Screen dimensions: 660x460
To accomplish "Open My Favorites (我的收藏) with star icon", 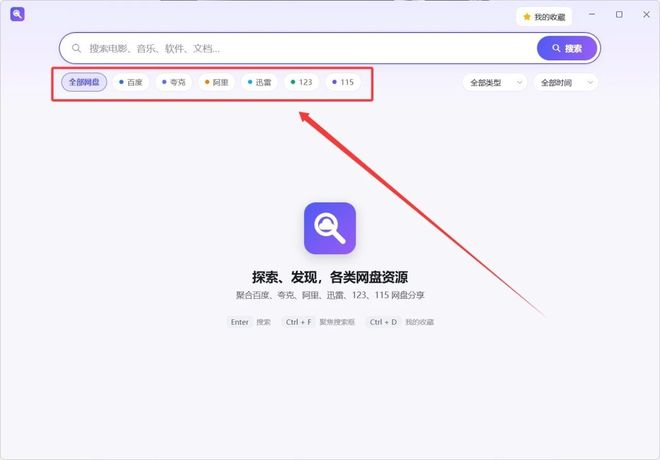I will (544, 17).
